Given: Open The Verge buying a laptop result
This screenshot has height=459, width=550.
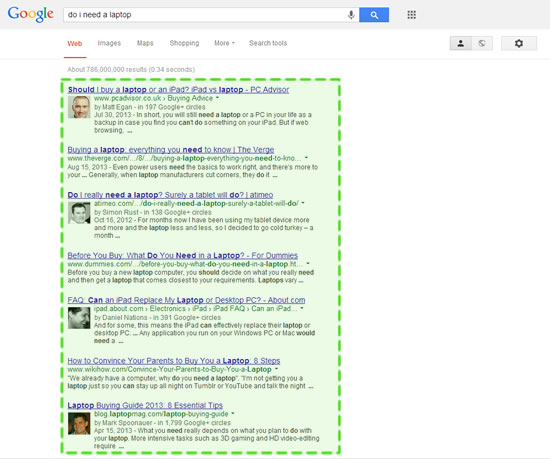Looking at the screenshot, I should point(171,150).
